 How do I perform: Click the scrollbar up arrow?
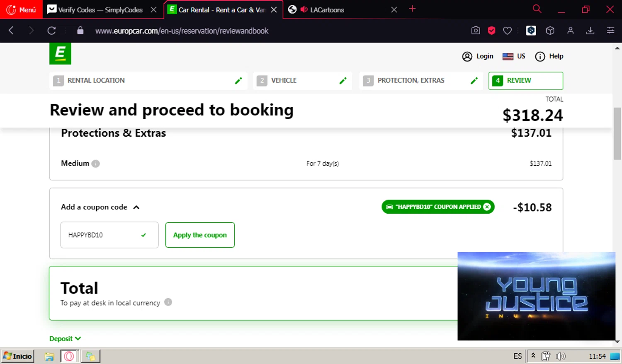pos(617,48)
